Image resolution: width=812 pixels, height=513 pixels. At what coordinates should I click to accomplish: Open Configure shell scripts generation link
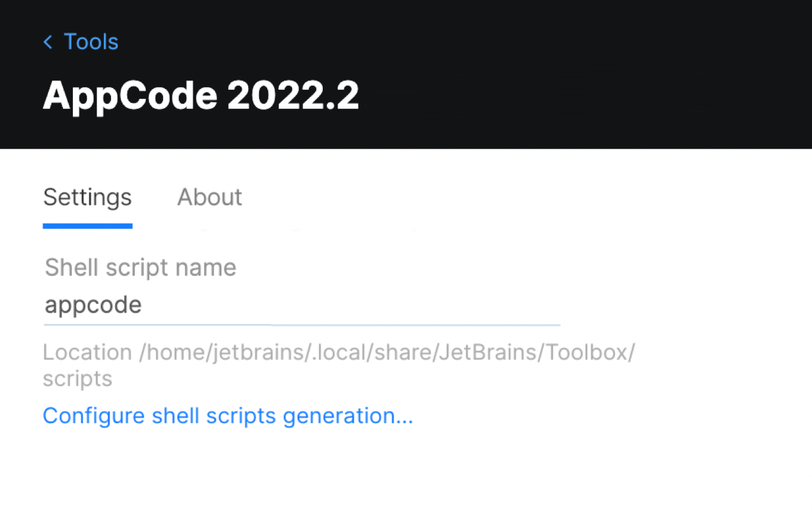click(228, 416)
